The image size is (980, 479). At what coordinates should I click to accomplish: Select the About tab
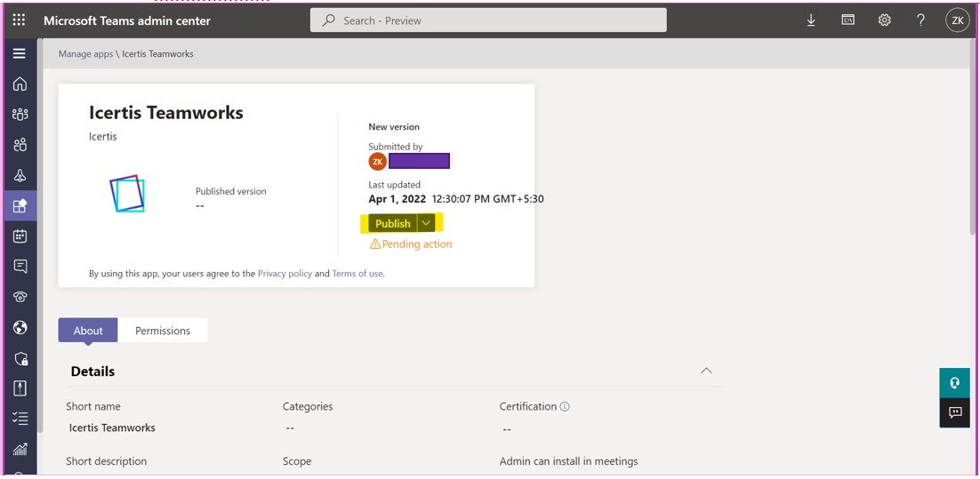[x=88, y=331]
